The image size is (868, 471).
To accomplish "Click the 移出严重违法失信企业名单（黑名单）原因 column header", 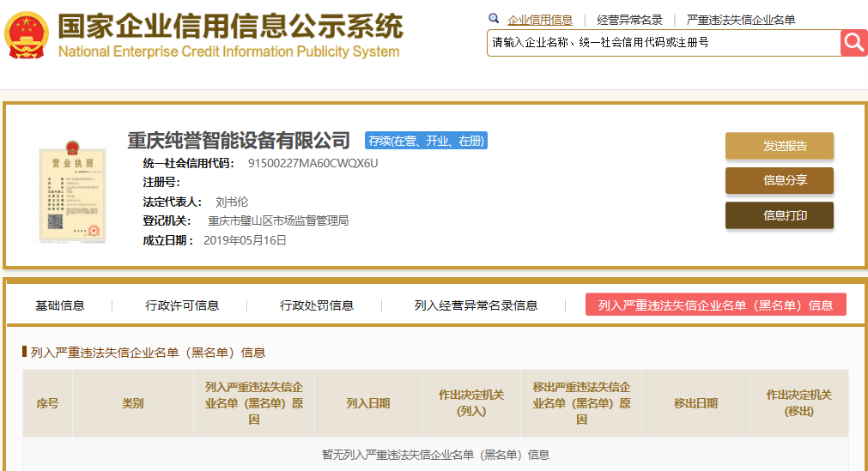I will tap(581, 403).
